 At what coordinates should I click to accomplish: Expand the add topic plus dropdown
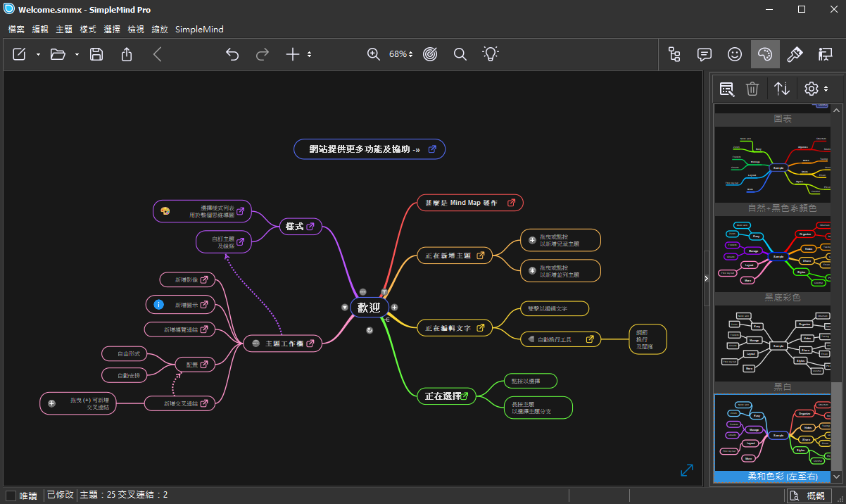[x=310, y=54]
